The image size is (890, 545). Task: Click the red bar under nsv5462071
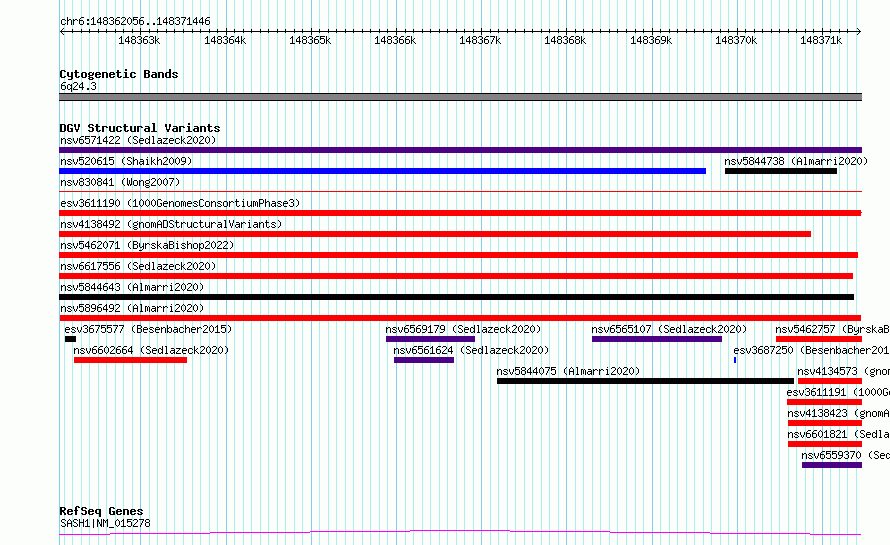[x=459, y=255]
